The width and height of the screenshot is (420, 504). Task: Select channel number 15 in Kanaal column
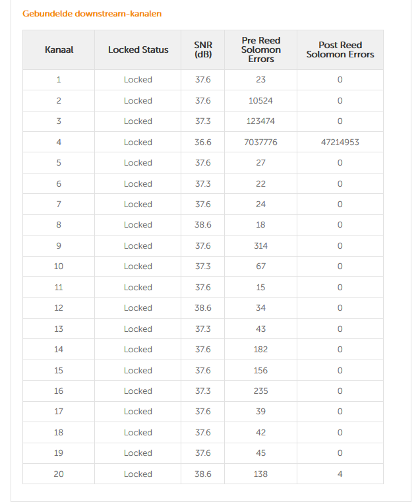(x=59, y=370)
